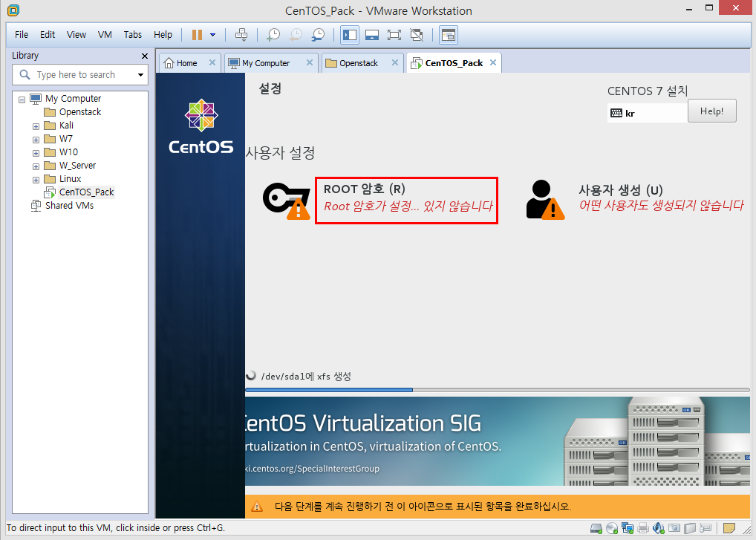The width and height of the screenshot is (756, 540).
Task: Click the library search field
Action: point(79,75)
